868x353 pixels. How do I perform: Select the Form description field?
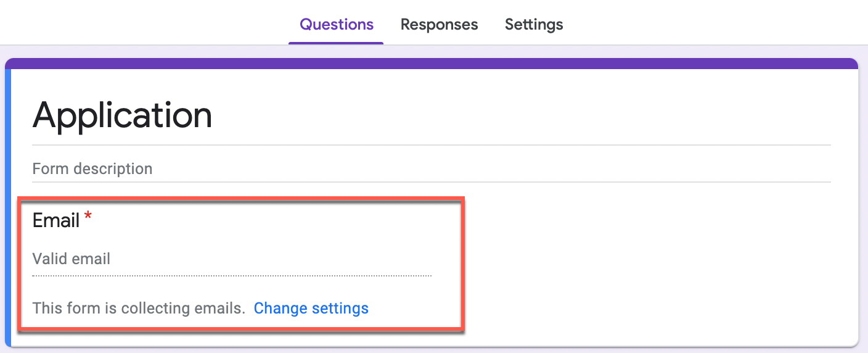coord(432,168)
